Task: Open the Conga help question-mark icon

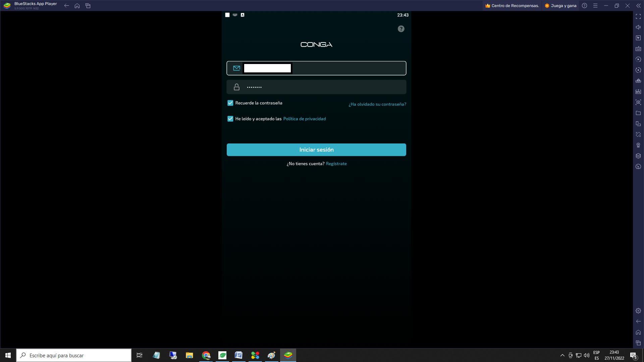Action: coord(401,29)
